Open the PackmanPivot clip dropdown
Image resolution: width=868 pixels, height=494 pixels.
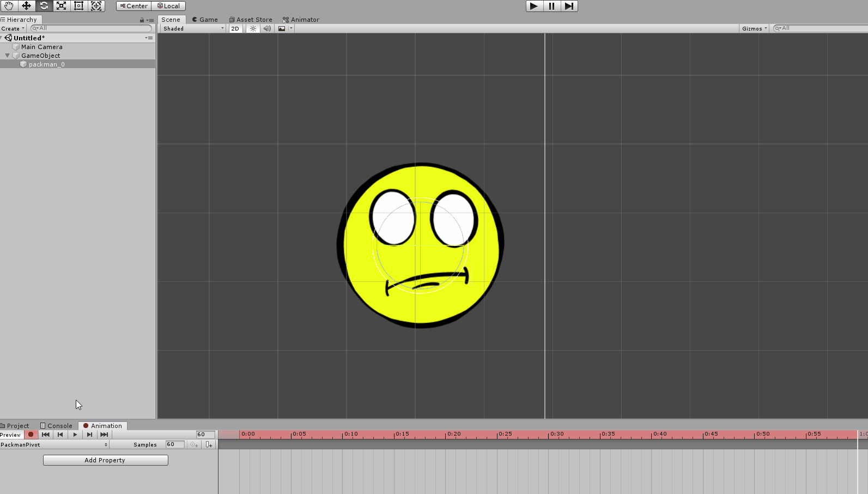click(x=54, y=445)
